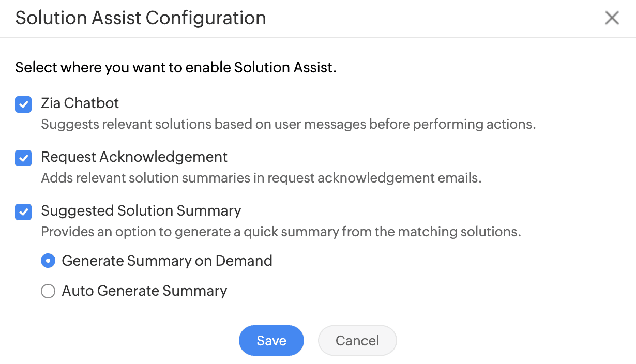Click the Zia Chatbot description text
This screenshot has height=364, width=636.
288,125
